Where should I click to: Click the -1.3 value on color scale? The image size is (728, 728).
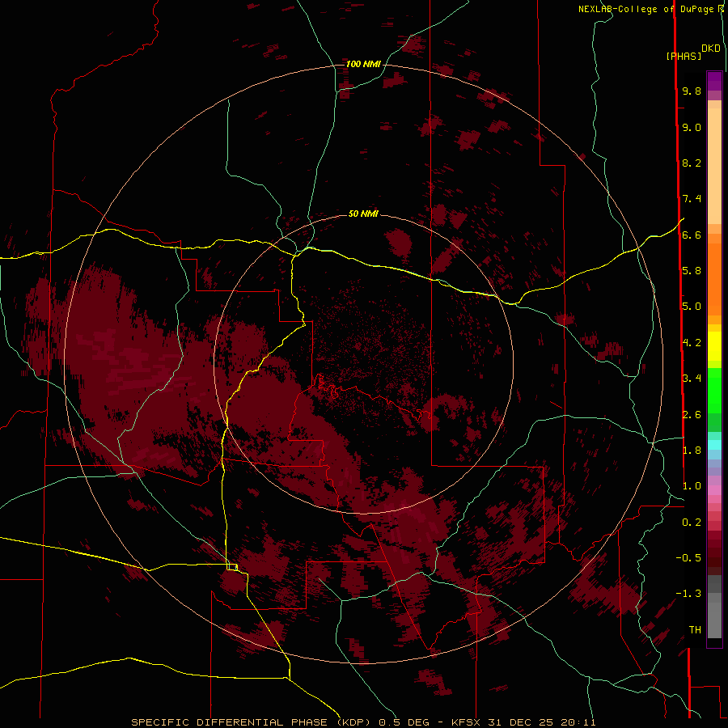[x=688, y=594]
